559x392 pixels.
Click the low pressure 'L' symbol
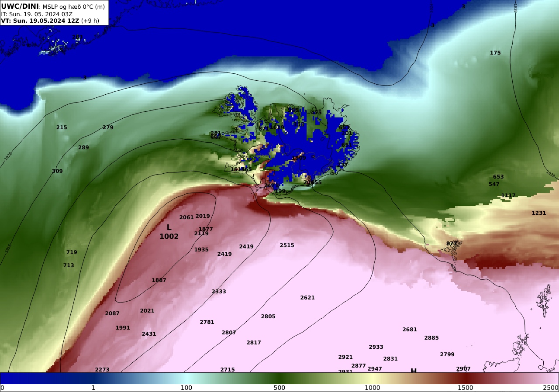click(x=169, y=227)
